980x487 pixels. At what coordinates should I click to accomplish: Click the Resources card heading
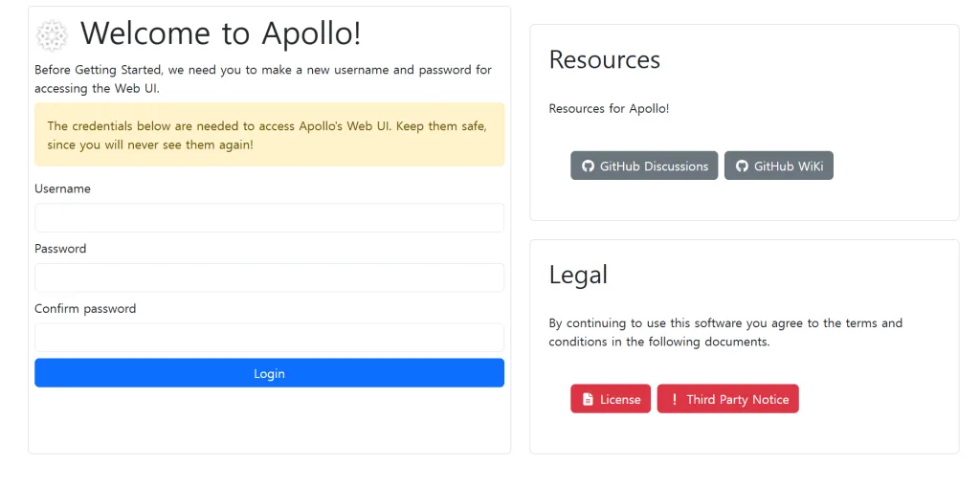pyautogui.click(x=605, y=60)
